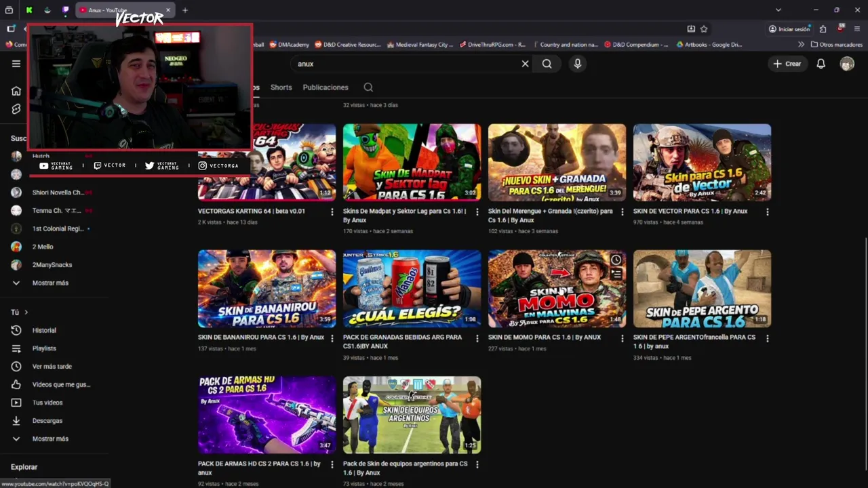Start voice search with the microphone icon
868x488 pixels.
[x=577, y=64]
